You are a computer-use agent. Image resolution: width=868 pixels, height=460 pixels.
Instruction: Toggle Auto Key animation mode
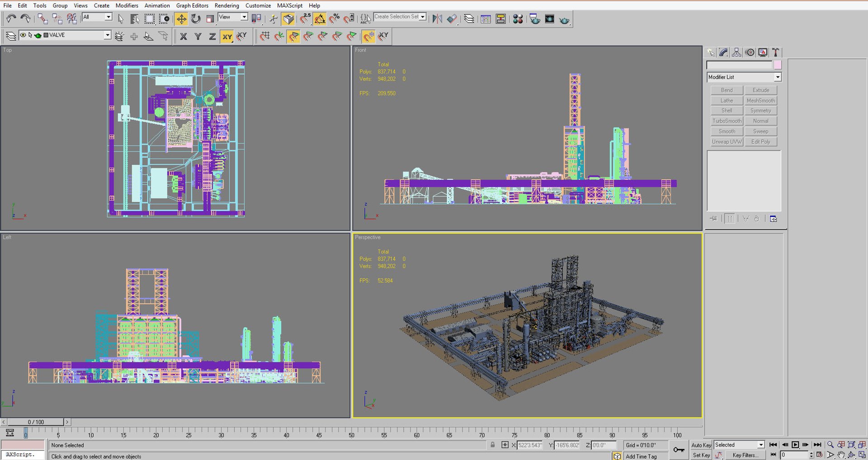coord(701,445)
